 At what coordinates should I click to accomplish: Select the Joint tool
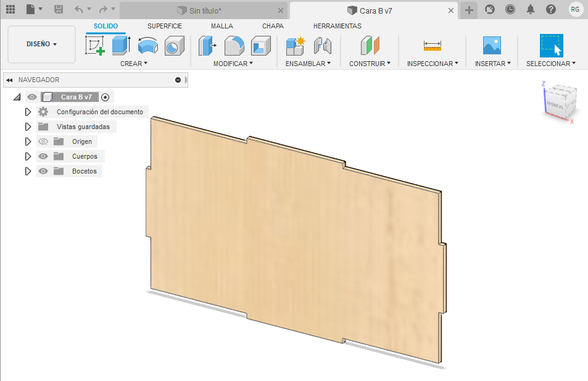tap(323, 46)
